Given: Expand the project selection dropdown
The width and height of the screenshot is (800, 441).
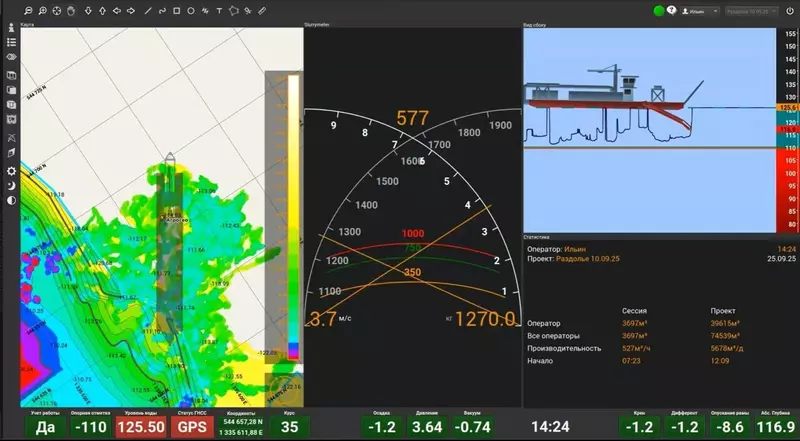Looking at the screenshot, I should point(750,11).
